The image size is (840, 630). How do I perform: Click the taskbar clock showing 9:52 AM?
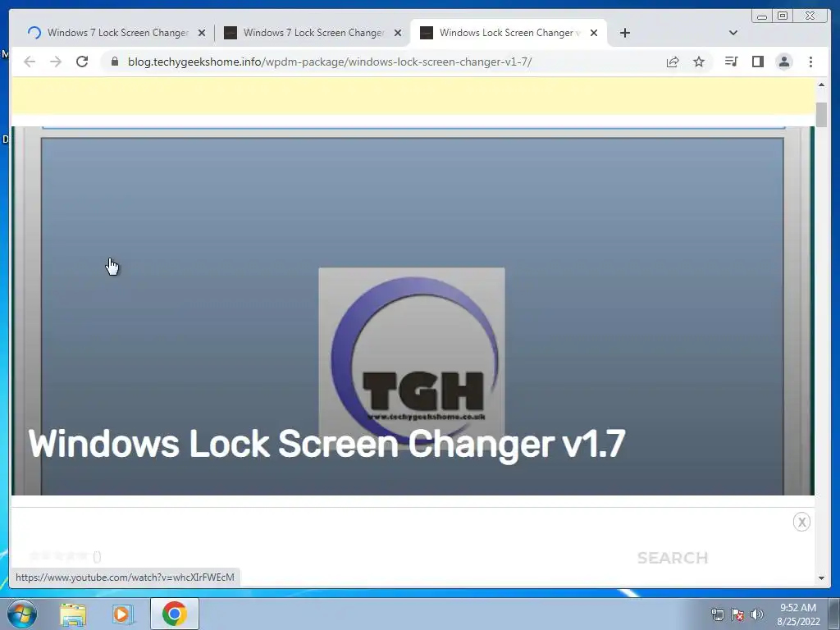point(798,614)
